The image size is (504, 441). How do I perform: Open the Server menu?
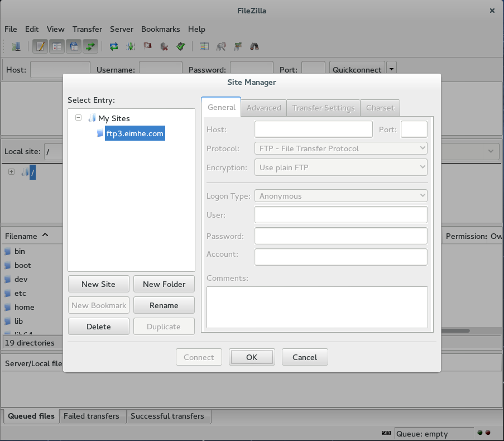122,29
